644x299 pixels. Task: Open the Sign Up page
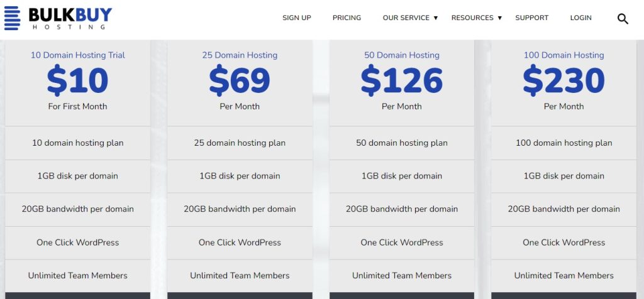point(296,18)
